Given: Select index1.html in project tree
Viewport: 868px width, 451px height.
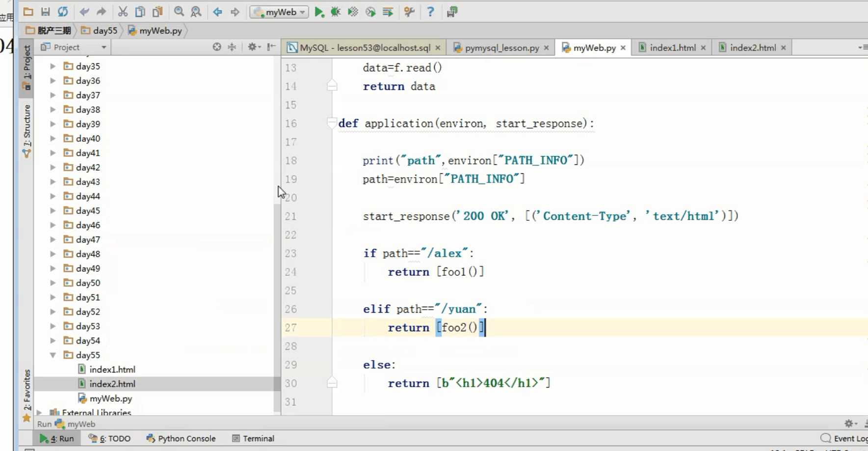Looking at the screenshot, I should pos(112,370).
